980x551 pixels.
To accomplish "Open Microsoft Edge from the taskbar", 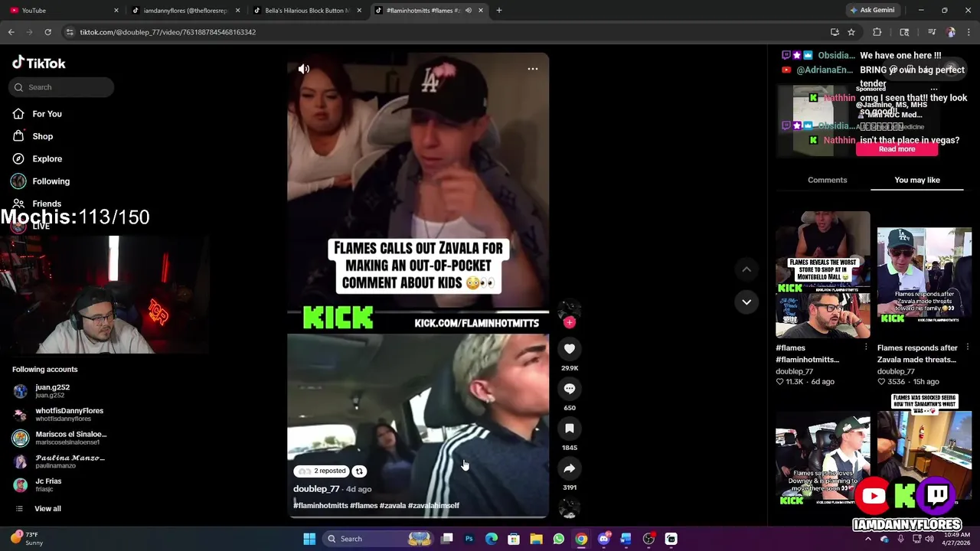I will click(492, 539).
